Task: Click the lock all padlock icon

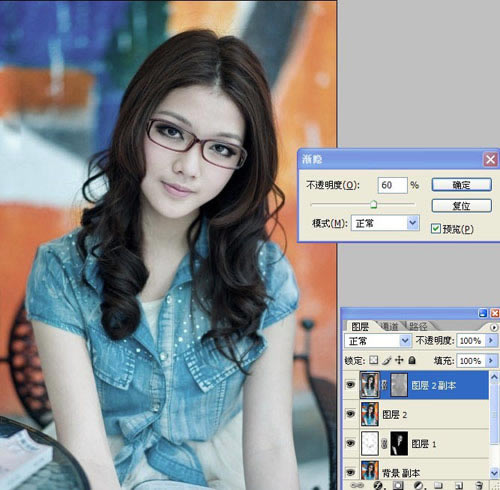Action: tap(412, 360)
